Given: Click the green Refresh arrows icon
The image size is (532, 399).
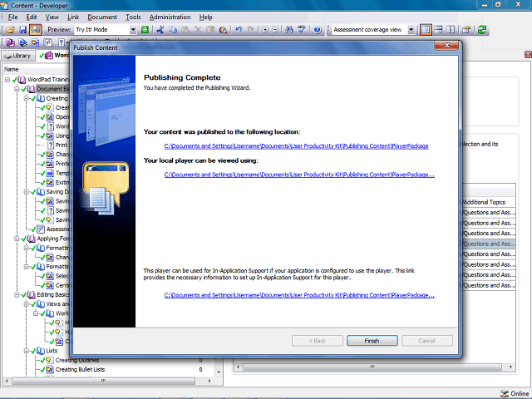Looking at the screenshot, I should pos(482,30).
